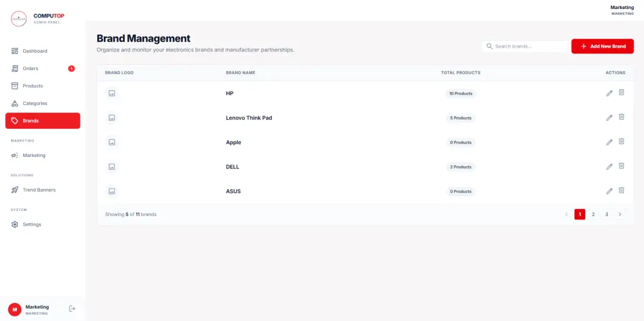Screen dimensions: 644x321
Task: Click the DELL logo placeholder image
Action: 111,167
